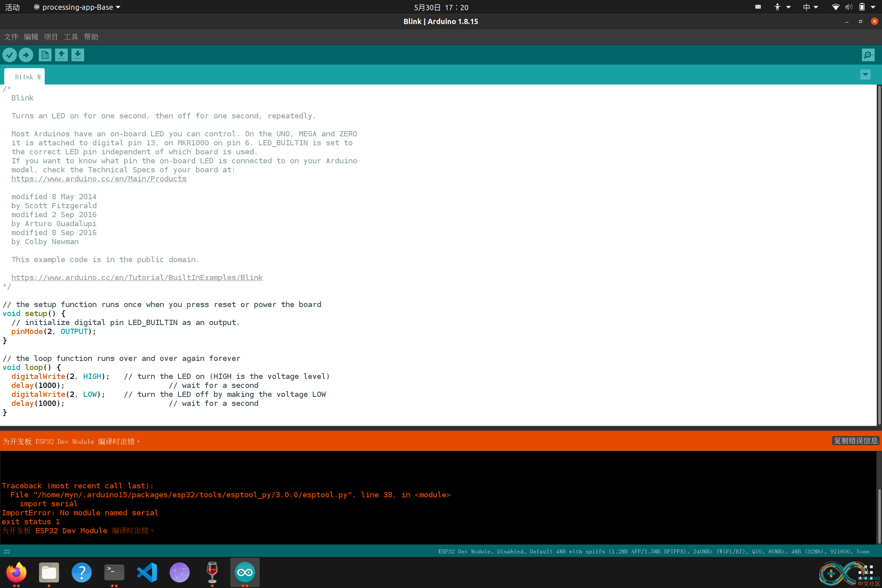882x588 pixels.
Task: Open the Wine glass dock icon
Action: coord(212,572)
